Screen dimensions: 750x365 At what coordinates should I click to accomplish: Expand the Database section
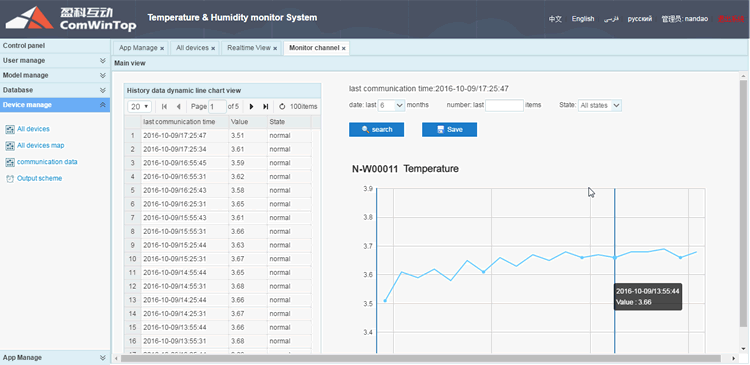102,90
